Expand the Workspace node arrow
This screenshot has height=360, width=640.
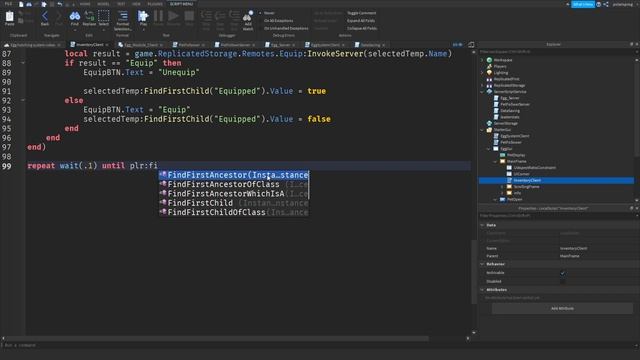point(482,60)
